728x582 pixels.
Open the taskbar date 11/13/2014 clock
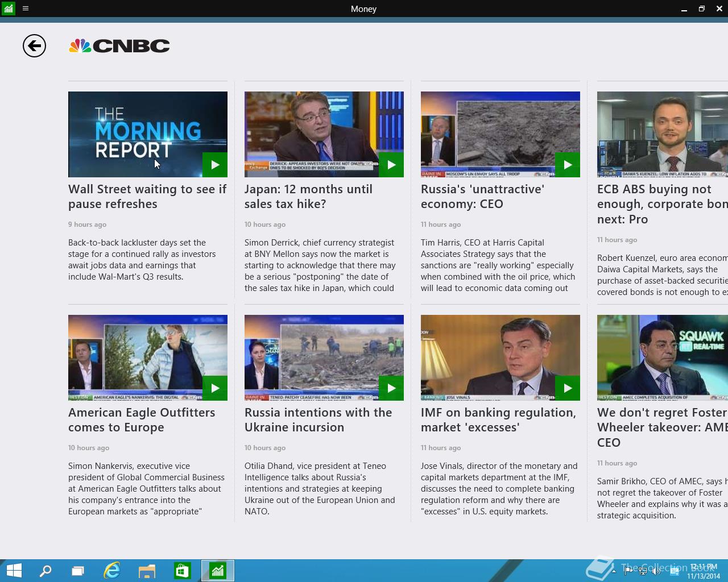[704, 571]
